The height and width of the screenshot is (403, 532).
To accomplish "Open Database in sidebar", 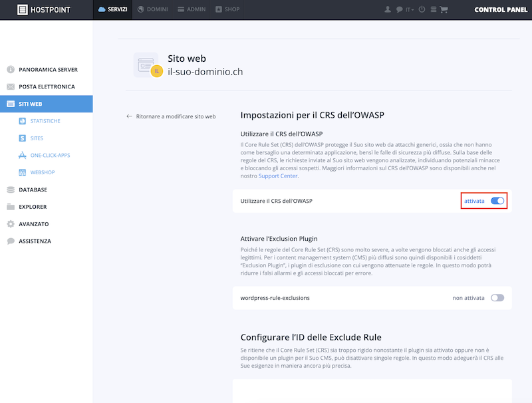I will [46, 190].
